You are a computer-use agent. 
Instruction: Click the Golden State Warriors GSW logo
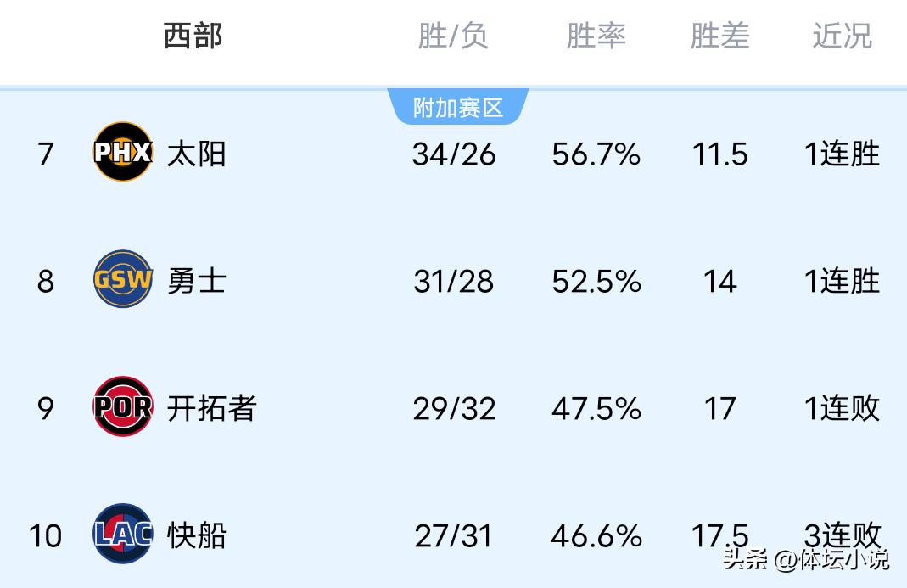pyautogui.click(x=123, y=280)
